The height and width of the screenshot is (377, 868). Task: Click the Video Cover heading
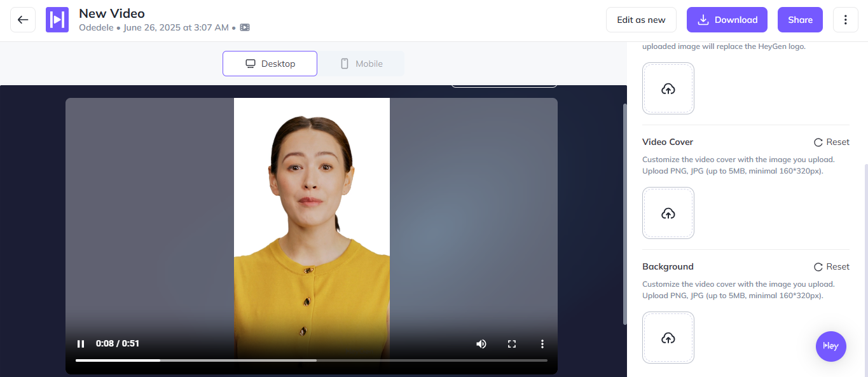(668, 142)
